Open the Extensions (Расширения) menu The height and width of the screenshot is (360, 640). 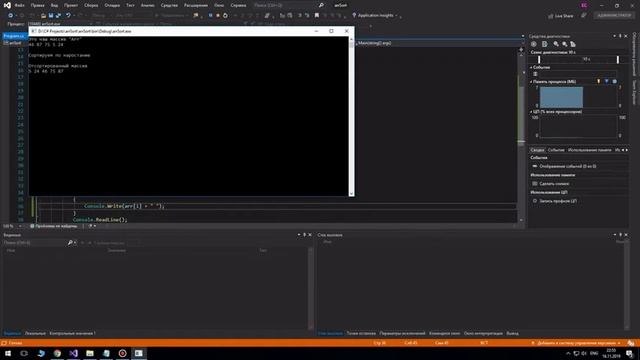pos(196,5)
